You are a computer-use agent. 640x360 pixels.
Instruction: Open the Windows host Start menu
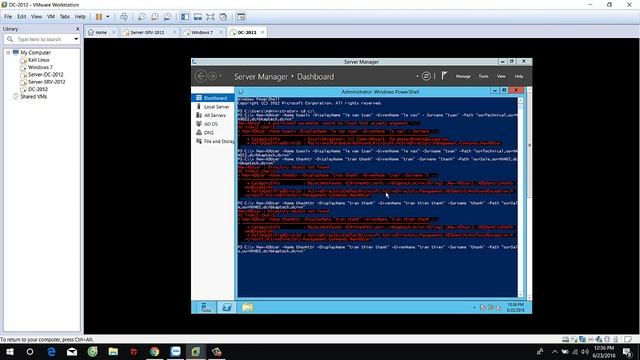[x=10, y=352]
